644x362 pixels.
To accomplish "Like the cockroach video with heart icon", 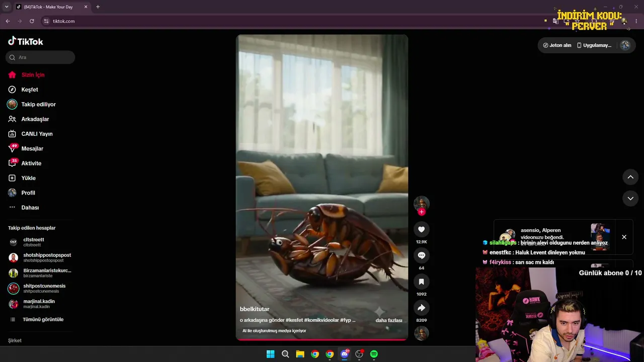I will [x=421, y=229].
